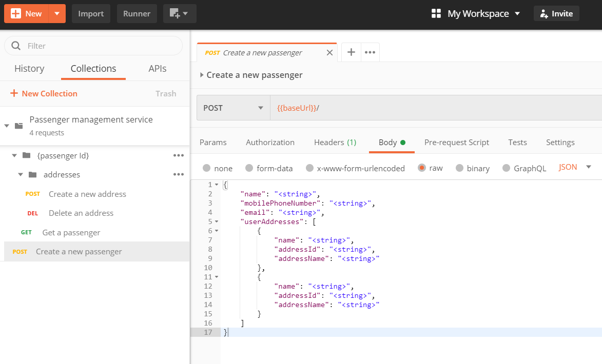Image resolution: width=602 pixels, height=364 pixels.
Task: Fold the object at line 6
Action: 217,231
